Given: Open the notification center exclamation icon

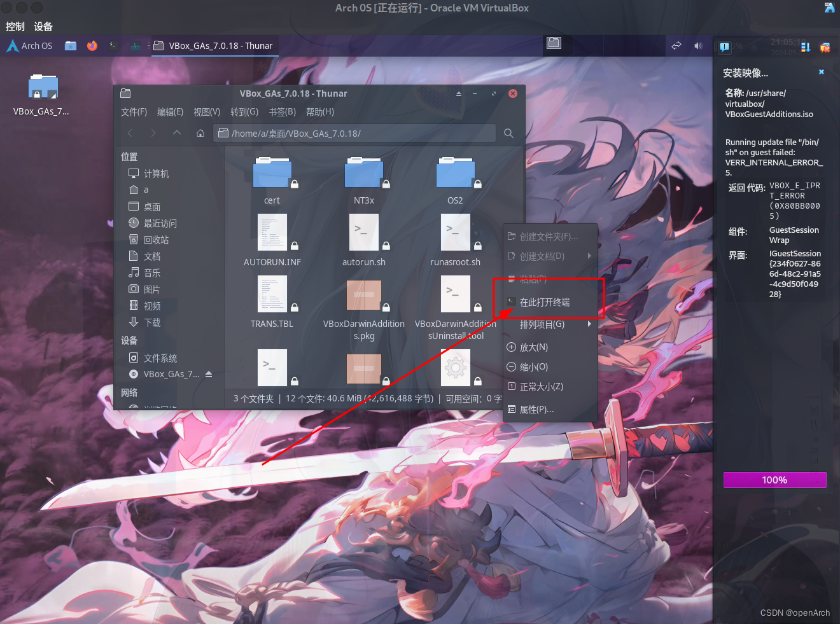Looking at the screenshot, I should point(724,46).
